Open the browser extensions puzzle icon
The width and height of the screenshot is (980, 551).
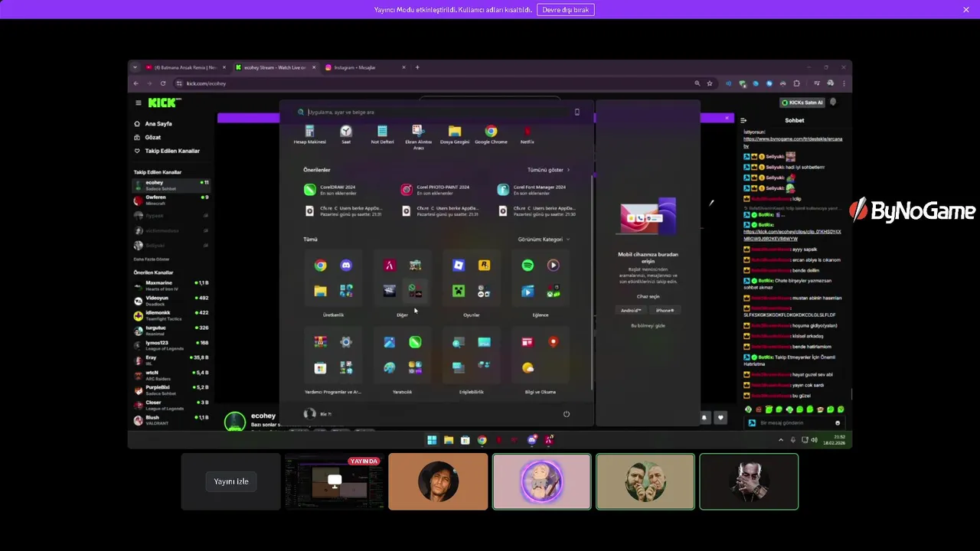pos(796,83)
